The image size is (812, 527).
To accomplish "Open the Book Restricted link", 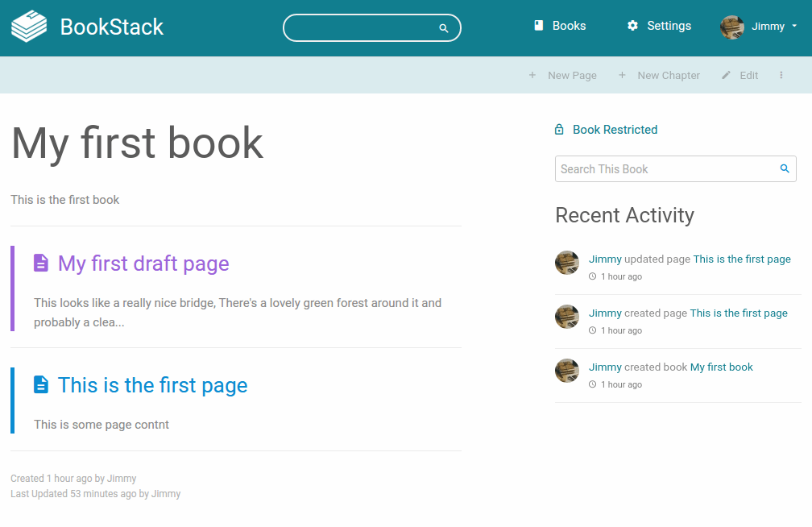I will point(606,130).
